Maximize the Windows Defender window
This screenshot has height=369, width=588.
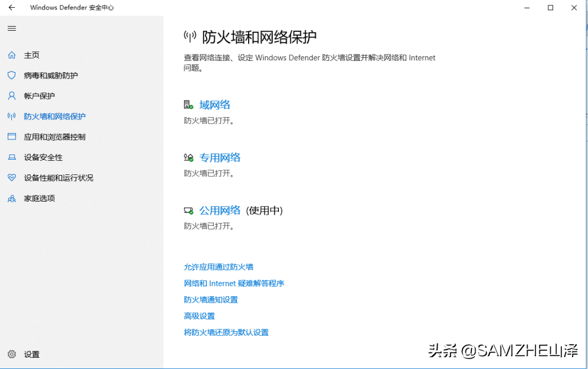tap(551, 8)
